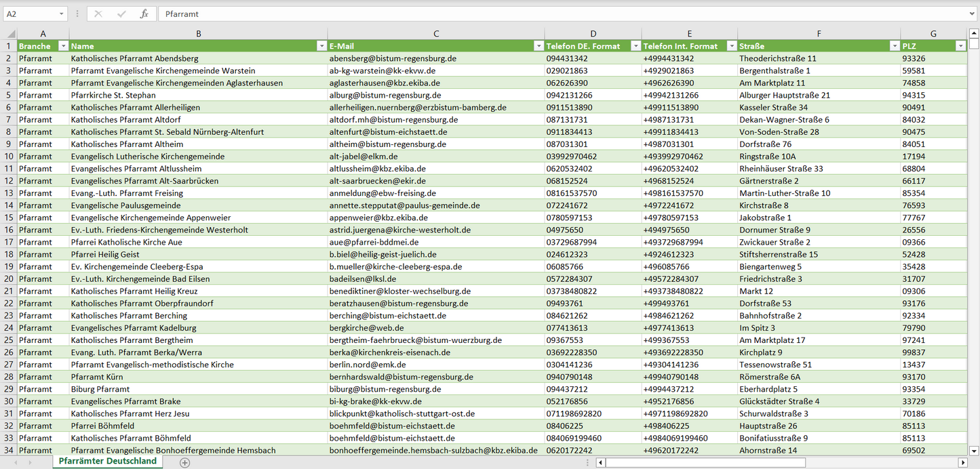Click the Enter checkmark icon in formula bar
Viewport: 980px width, 469px height.
[x=121, y=14]
